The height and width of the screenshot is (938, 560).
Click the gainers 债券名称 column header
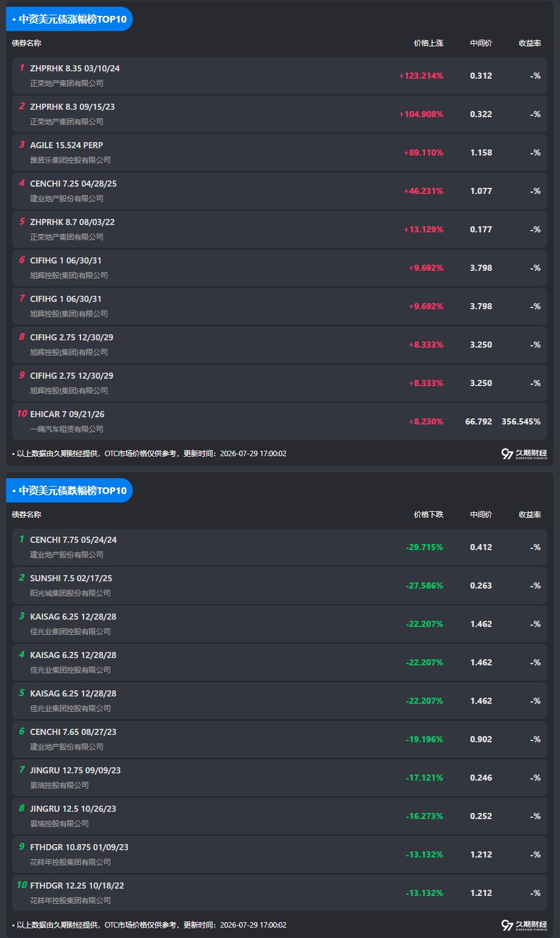tap(27, 43)
